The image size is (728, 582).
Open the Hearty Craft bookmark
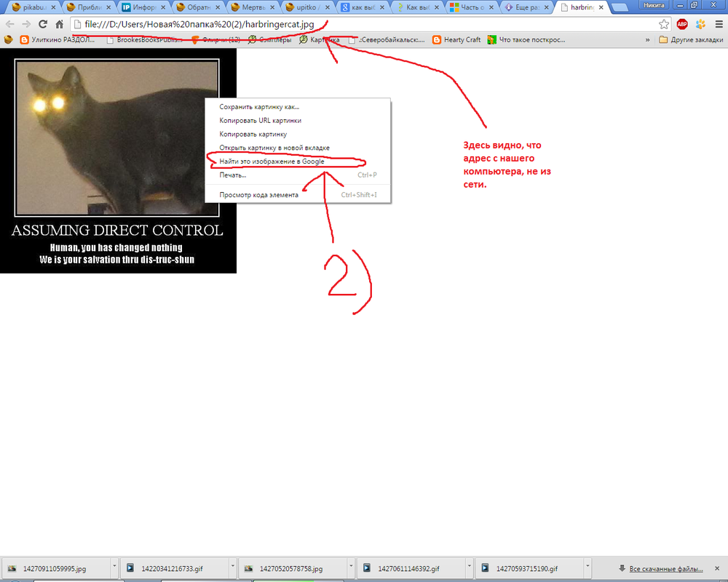point(456,40)
